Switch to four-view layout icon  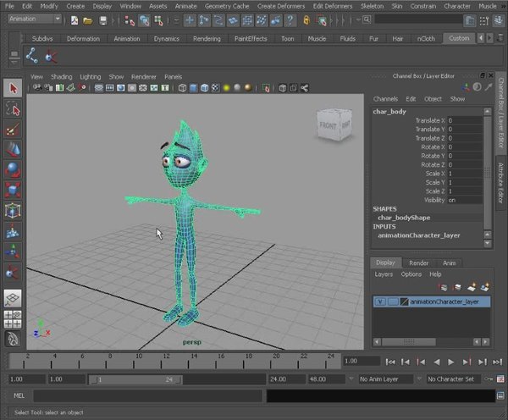13,318
